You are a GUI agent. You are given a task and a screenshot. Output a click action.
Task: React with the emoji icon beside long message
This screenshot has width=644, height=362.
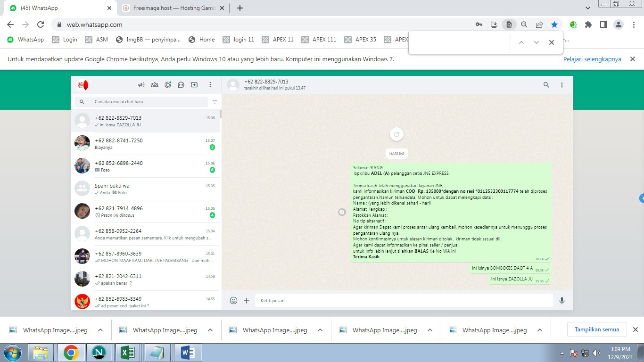[x=342, y=212]
